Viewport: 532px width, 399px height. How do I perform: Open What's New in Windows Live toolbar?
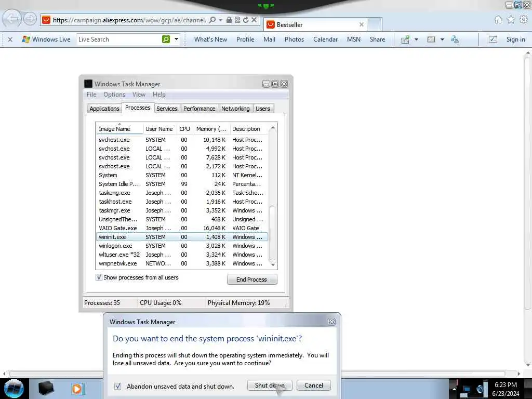point(210,39)
